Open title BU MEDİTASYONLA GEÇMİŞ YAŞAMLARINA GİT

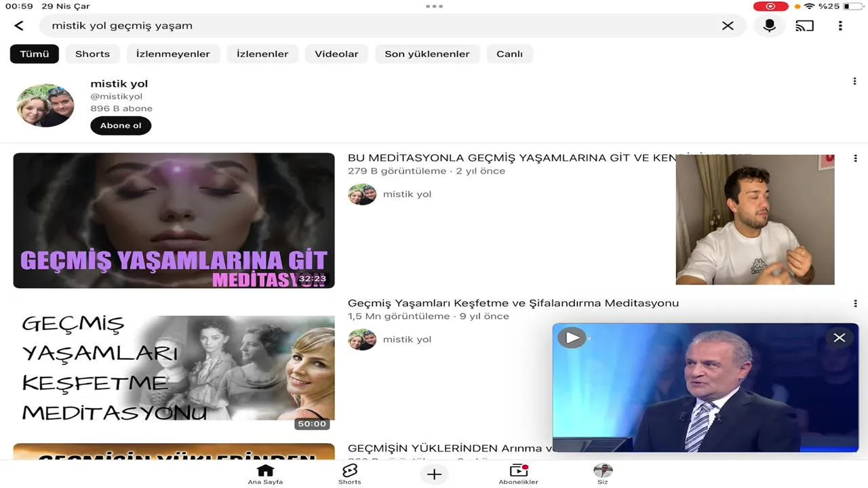coord(512,158)
